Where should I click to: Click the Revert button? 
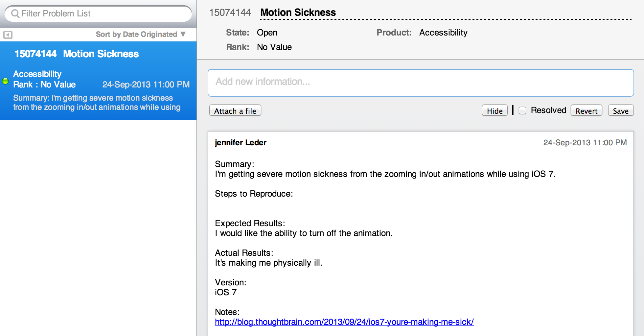click(586, 111)
